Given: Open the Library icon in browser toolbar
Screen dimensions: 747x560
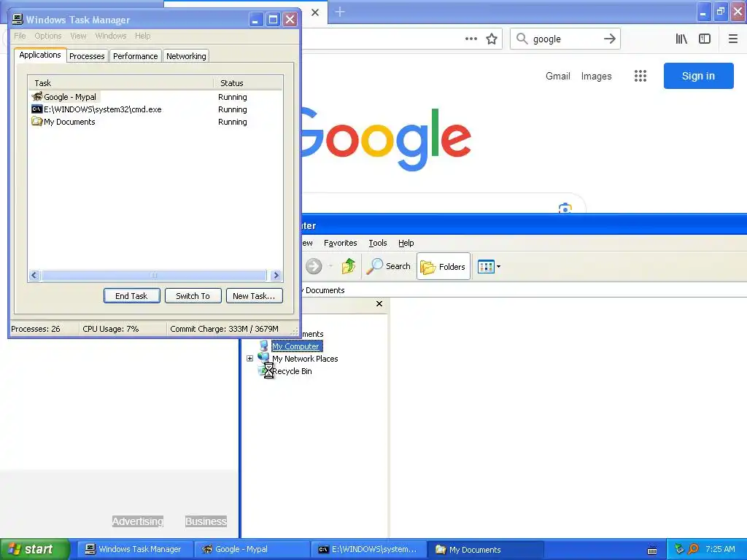Looking at the screenshot, I should click(681, 39).
